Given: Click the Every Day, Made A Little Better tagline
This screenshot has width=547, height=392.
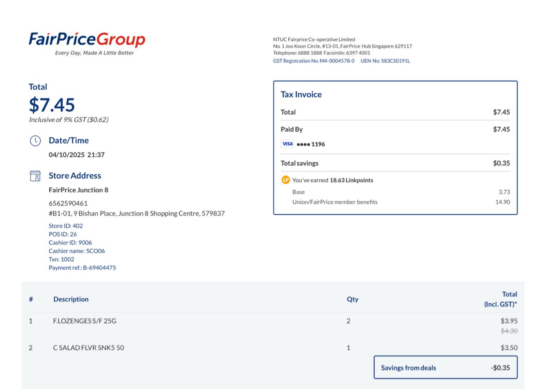Looking at the screenshot, I should (x=94, y=53).
